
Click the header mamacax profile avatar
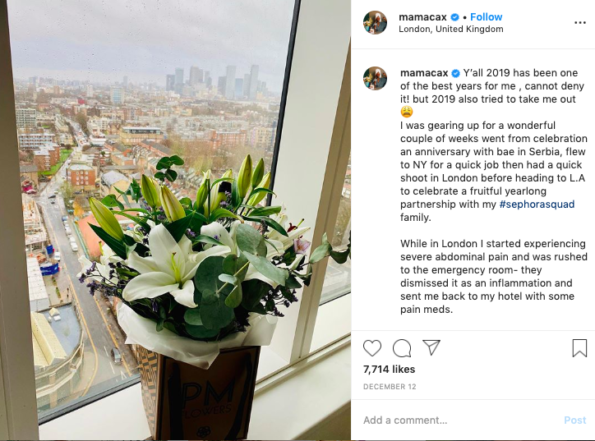pyautogui.click(x=375, y=22)
